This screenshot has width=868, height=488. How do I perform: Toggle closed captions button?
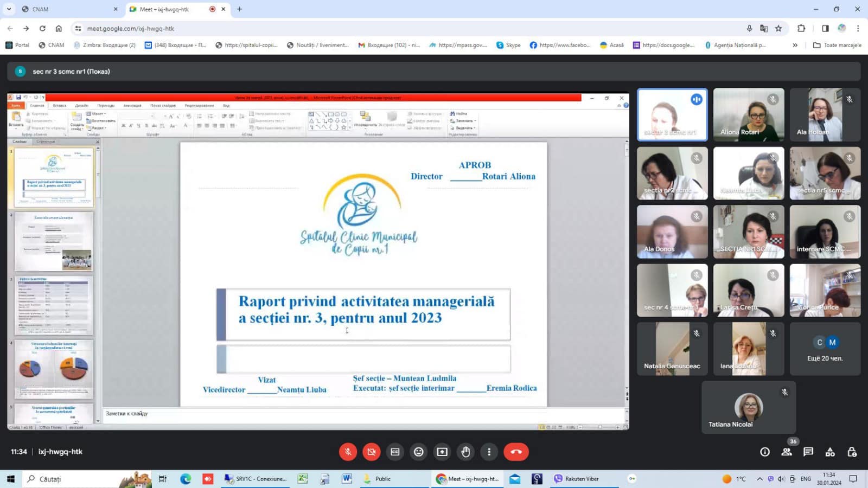point(395,452)
